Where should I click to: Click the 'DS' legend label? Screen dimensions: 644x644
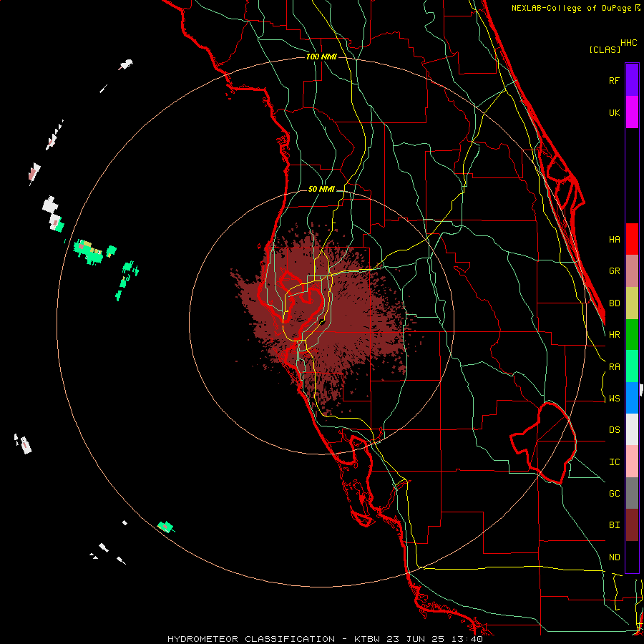point(614,430)
